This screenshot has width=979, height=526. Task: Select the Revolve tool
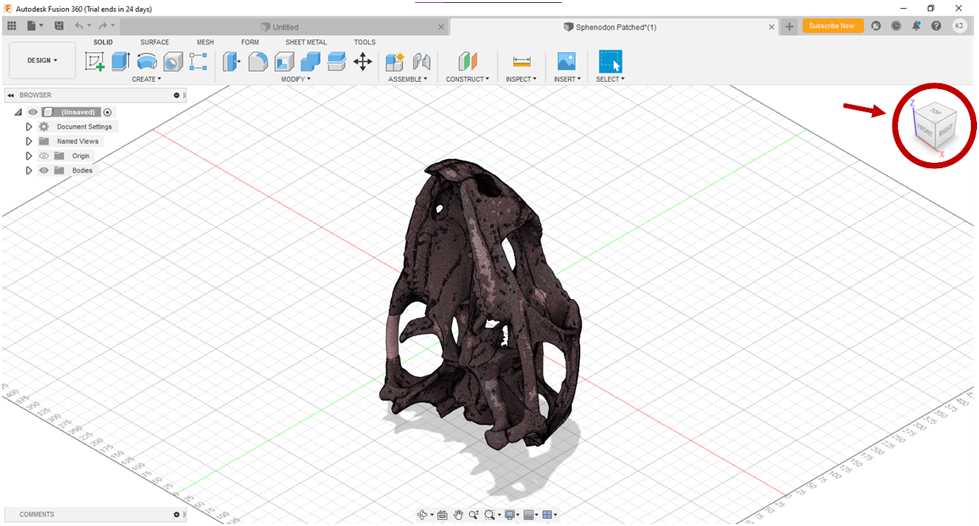point(147,61)
